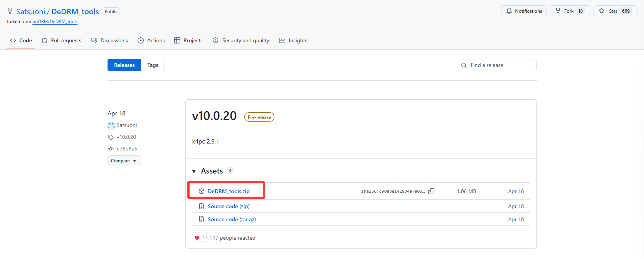Open the noDRM/DeDRM_tools parent repository link

tap(55, 22)
